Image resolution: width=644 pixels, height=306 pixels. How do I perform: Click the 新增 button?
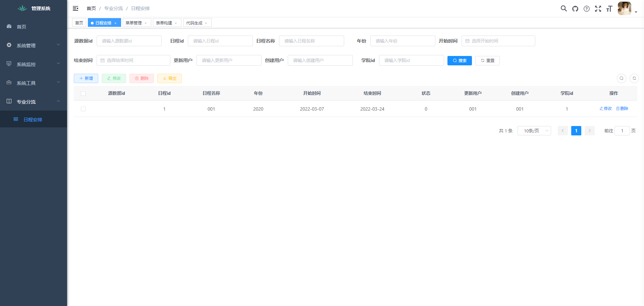tap(86, 78)
